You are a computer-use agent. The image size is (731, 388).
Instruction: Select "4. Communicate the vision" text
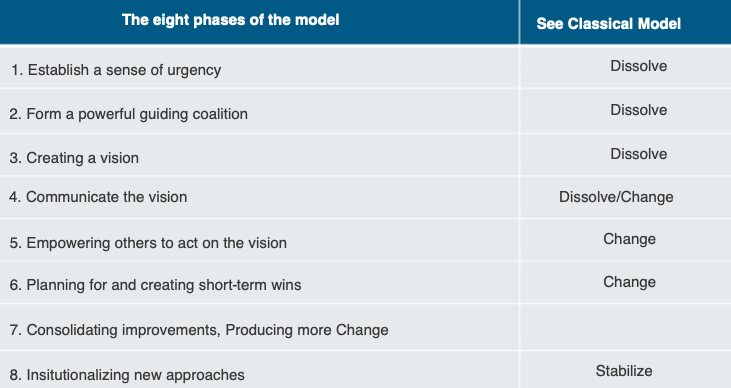coord(98,197)
